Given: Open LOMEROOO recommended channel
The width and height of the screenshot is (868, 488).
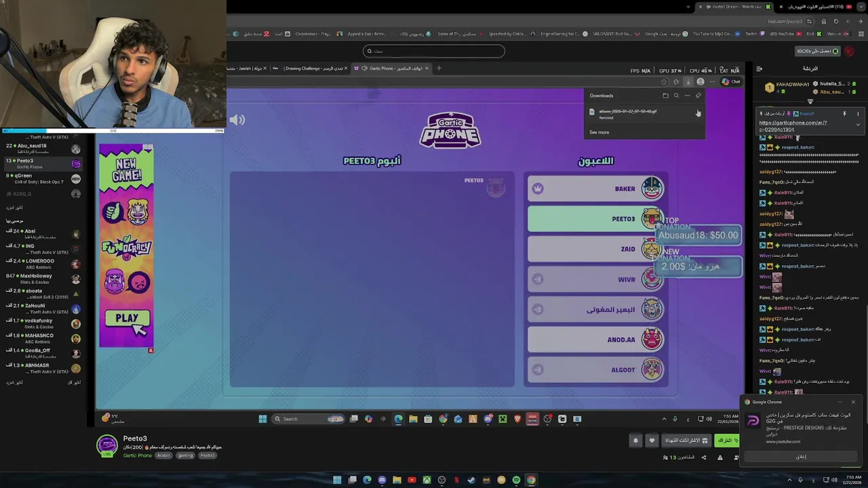Looking at the screenshot, I should [x=42, y=264].
